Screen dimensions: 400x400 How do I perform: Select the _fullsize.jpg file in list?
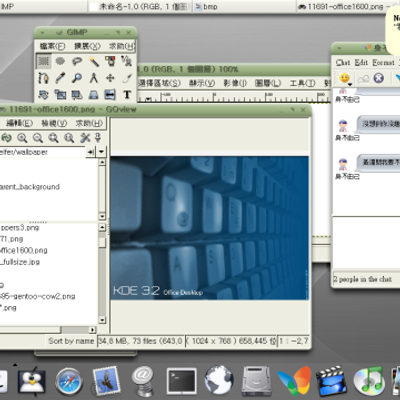(20, 262)
